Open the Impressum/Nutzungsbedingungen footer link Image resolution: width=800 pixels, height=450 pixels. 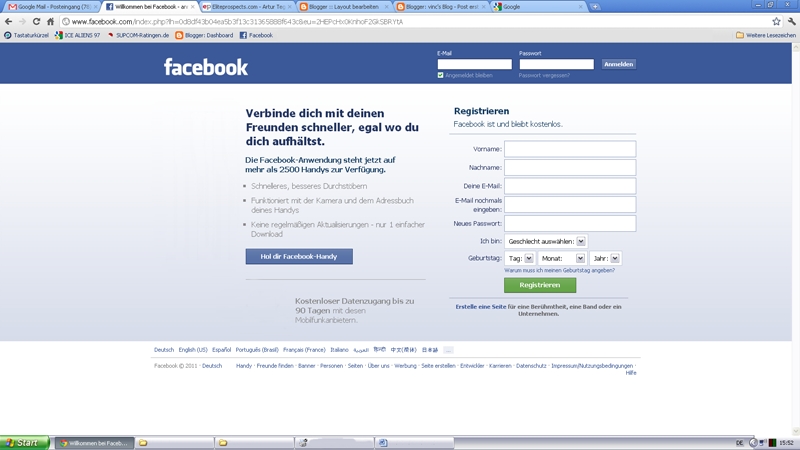(x=592, y=366)
